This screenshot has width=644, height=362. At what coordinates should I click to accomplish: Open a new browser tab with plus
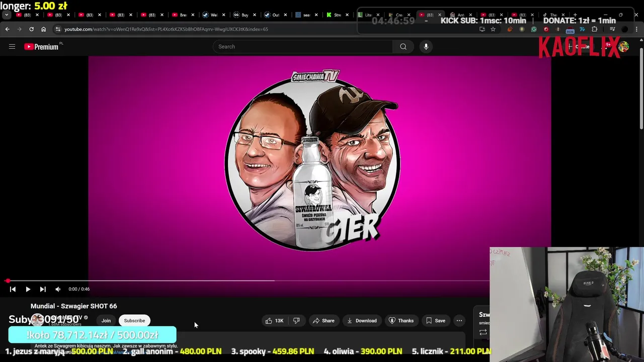tap(575, 15)
